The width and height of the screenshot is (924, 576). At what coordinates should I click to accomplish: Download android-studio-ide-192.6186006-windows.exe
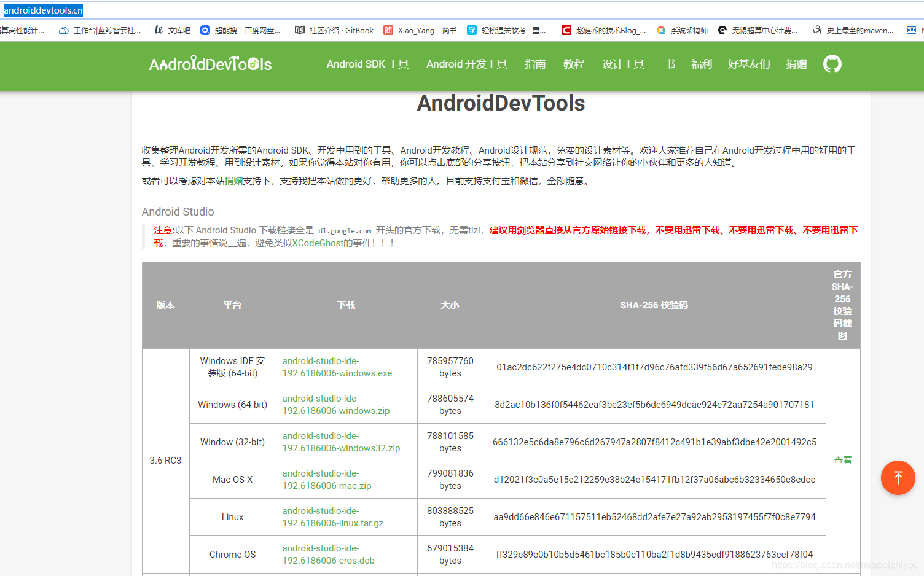coord(337,367)
